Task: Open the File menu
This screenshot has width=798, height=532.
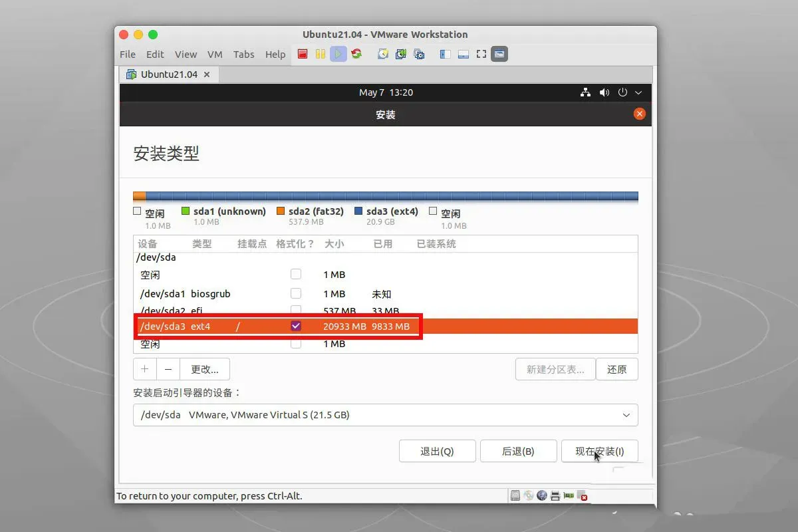Action: click(x=128, y=55)
